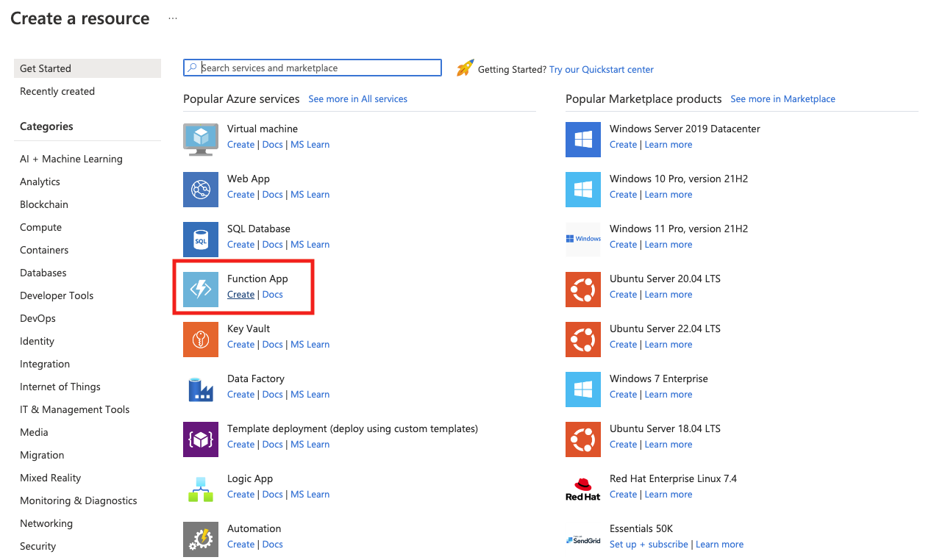The width and height of the screenshot is (934, 560).
Task: Select the Template deployment icon
Action: (201, 439)
